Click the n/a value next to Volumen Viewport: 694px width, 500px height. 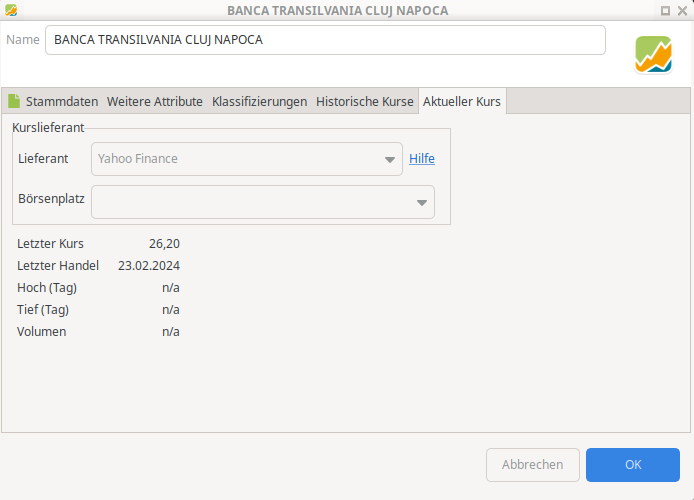[171, 332]
